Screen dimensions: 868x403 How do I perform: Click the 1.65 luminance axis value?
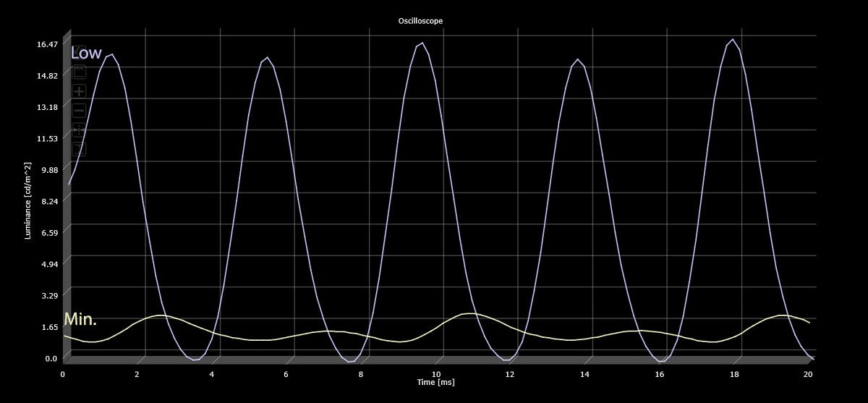50,327
